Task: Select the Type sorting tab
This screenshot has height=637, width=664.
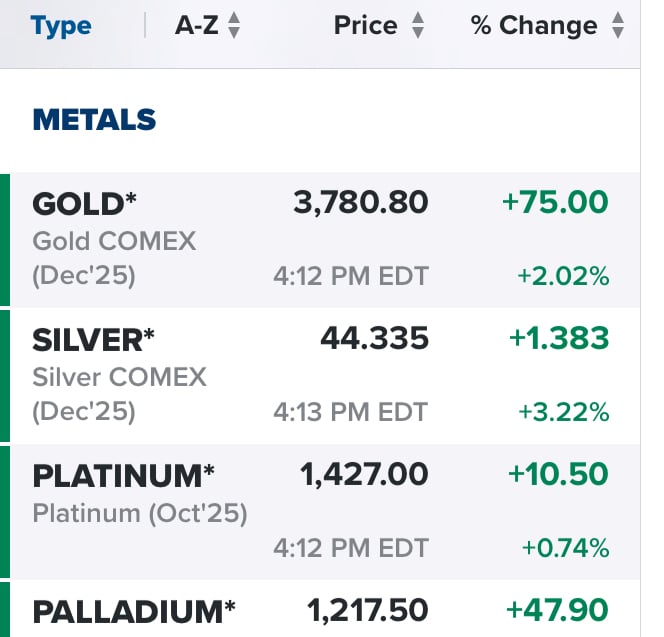Action: [x=61, y=26]
